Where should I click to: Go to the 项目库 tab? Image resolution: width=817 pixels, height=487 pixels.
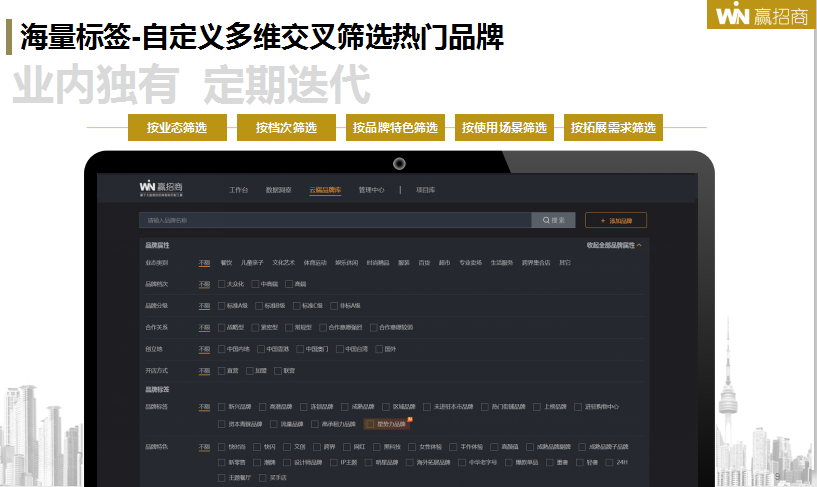[425, 190]
